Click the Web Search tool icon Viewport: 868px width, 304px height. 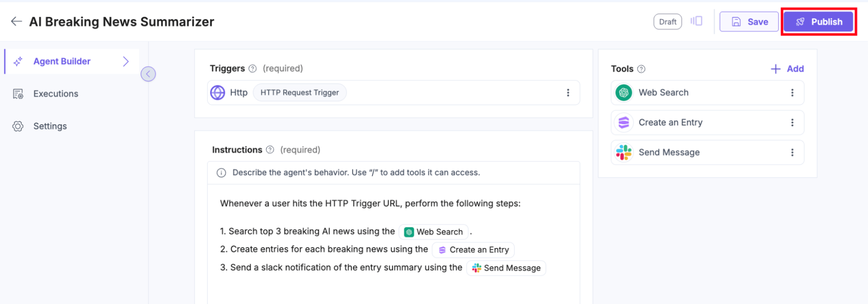pos(624,92)
